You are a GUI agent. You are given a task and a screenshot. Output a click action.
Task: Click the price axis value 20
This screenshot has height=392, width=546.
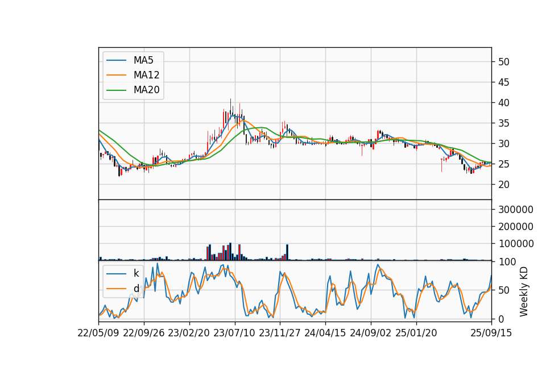click(503, 185)
